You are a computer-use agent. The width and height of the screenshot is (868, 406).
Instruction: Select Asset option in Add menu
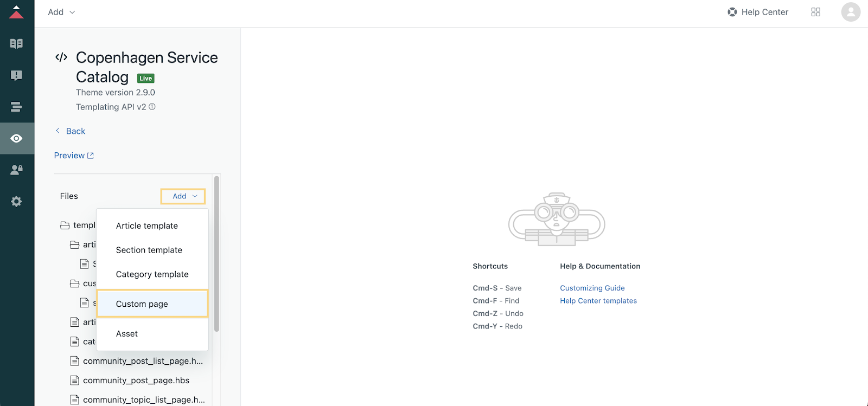click(127, 333)
